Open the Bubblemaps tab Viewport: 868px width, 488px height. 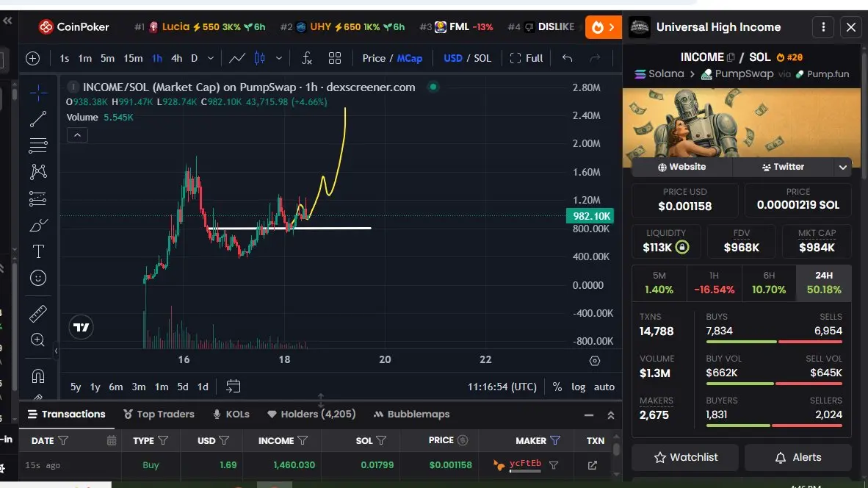(411, 415)
